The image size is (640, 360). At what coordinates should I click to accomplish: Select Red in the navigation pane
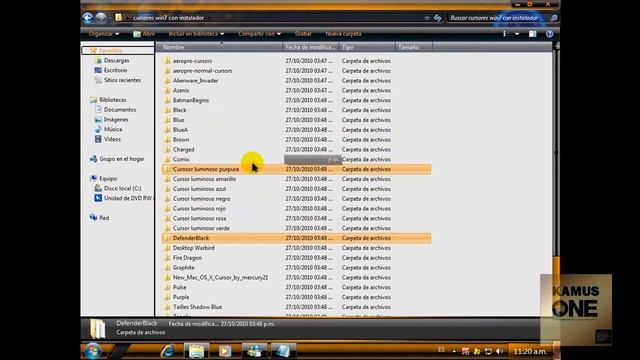click(x=104, y=218)
